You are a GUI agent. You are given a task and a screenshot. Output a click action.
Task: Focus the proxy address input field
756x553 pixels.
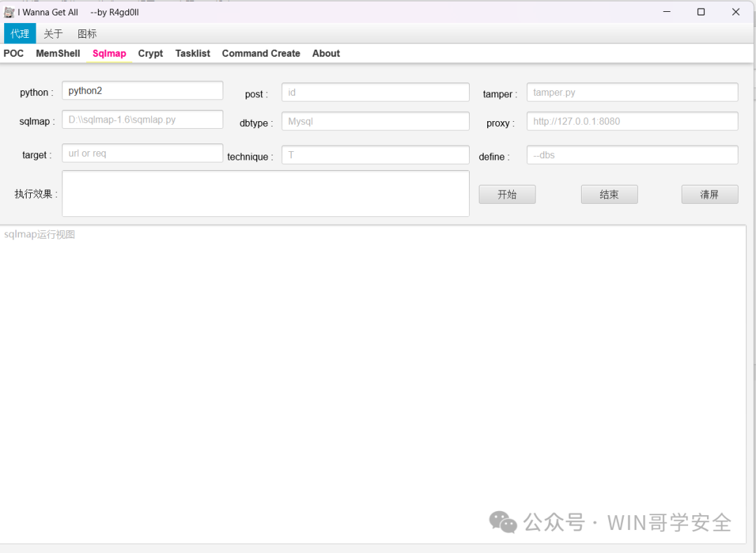(x=633, y=121)
